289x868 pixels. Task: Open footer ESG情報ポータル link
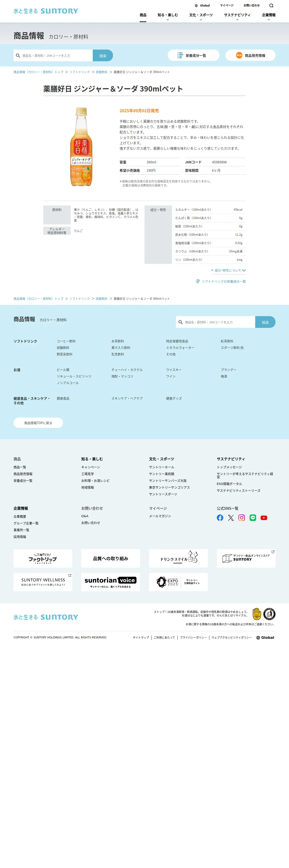tap(229, 484)
